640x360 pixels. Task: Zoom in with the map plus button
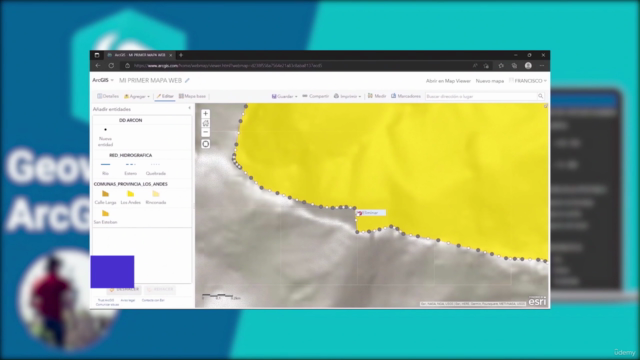(x=205, y=113)
